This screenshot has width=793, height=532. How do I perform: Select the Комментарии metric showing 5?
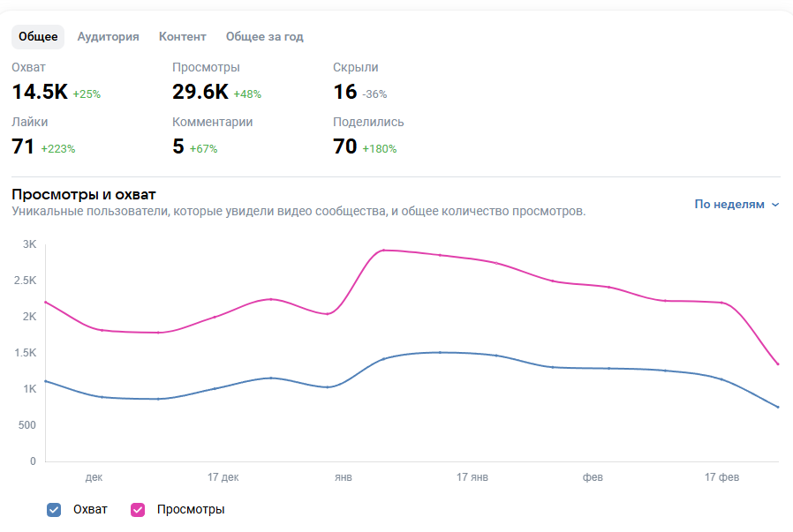(x=178, y=146)
